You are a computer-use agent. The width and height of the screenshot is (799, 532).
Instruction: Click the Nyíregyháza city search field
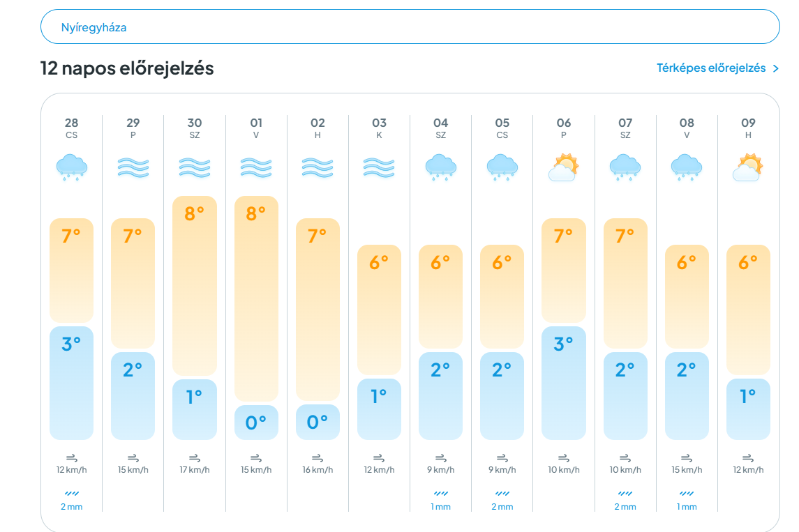[410, 26]
